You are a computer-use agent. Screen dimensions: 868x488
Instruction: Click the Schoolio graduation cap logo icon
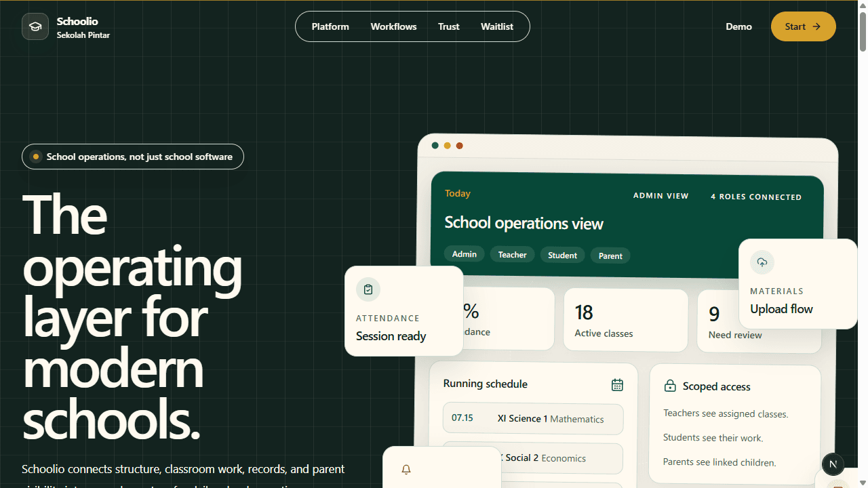[35, 27]
